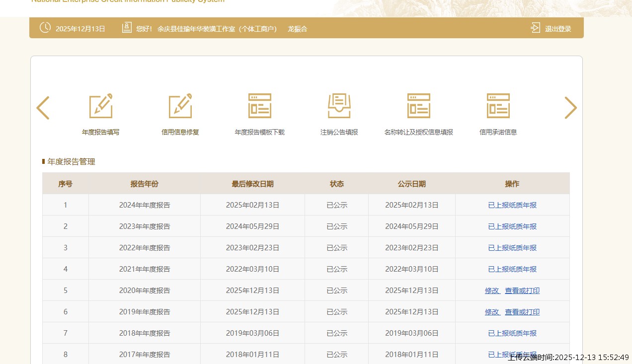This screenshot has height=364, width=632.
Task: Select the 注销公告填报 icon
Action: tap(339, 106)
